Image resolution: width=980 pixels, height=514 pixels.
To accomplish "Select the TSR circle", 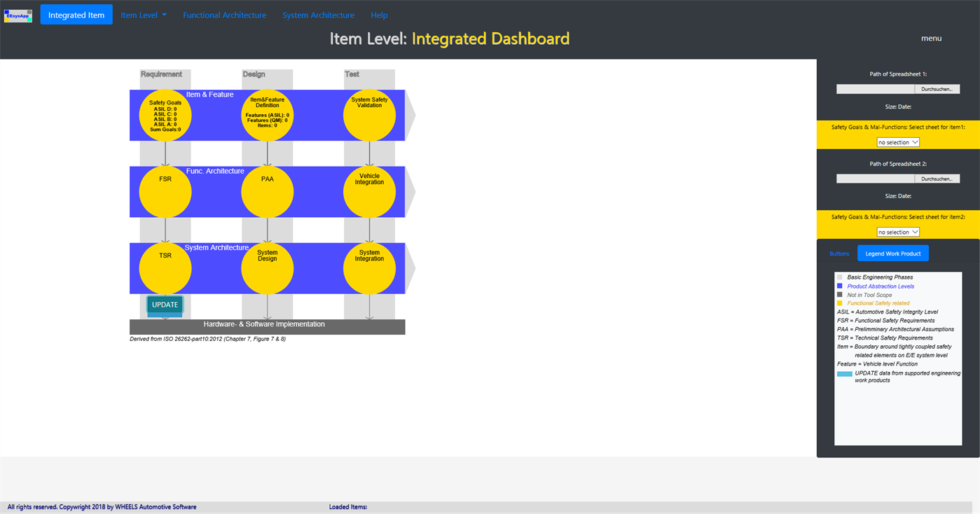I will tap(165, 268).
